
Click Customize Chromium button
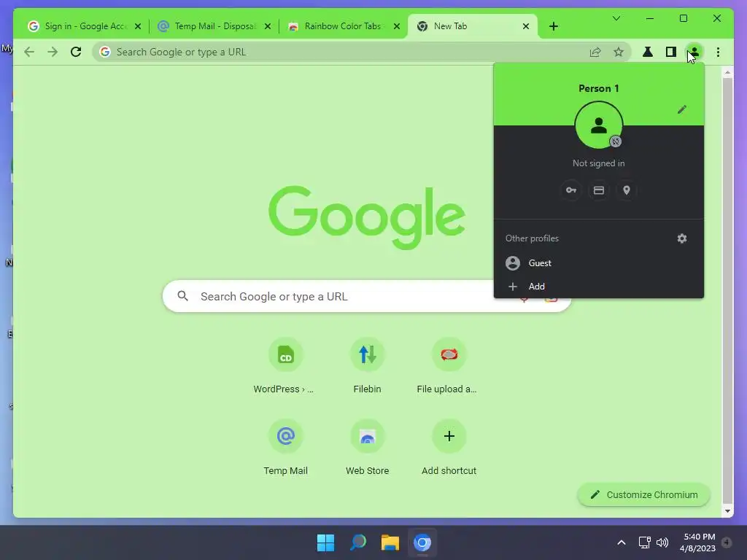point(644,495)
